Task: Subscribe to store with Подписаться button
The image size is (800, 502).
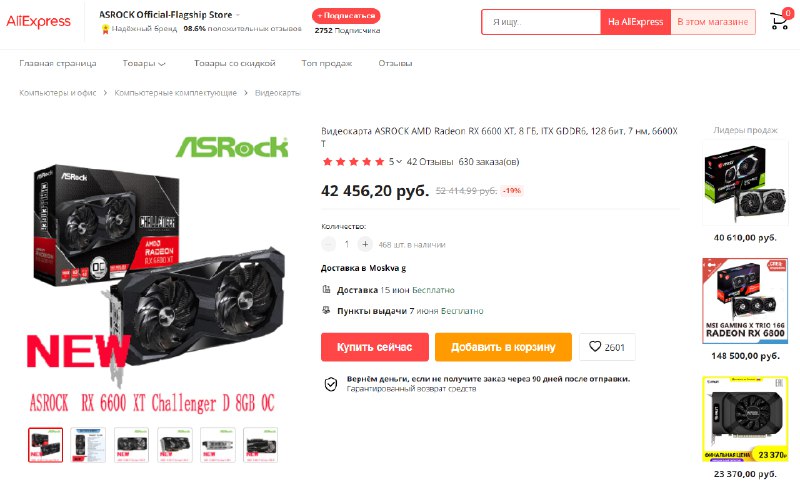Action: [346, 16]
